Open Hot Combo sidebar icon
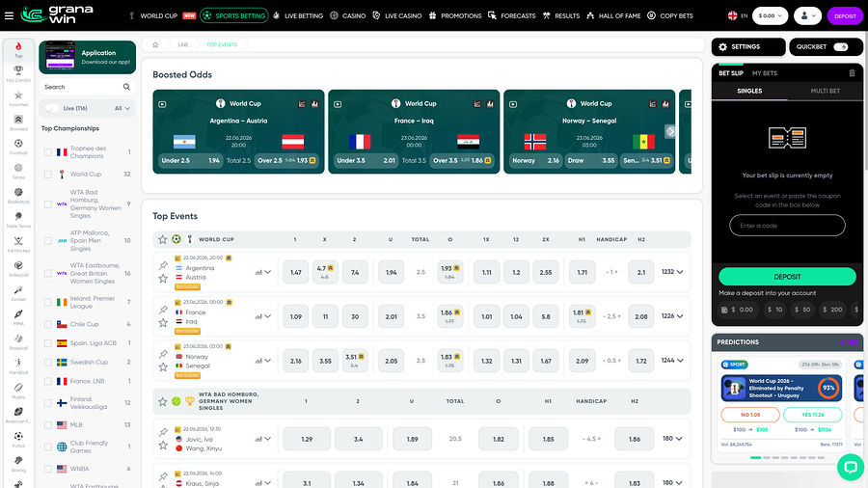The height and width of the screenshot is (488, 868). click(18, 73)
